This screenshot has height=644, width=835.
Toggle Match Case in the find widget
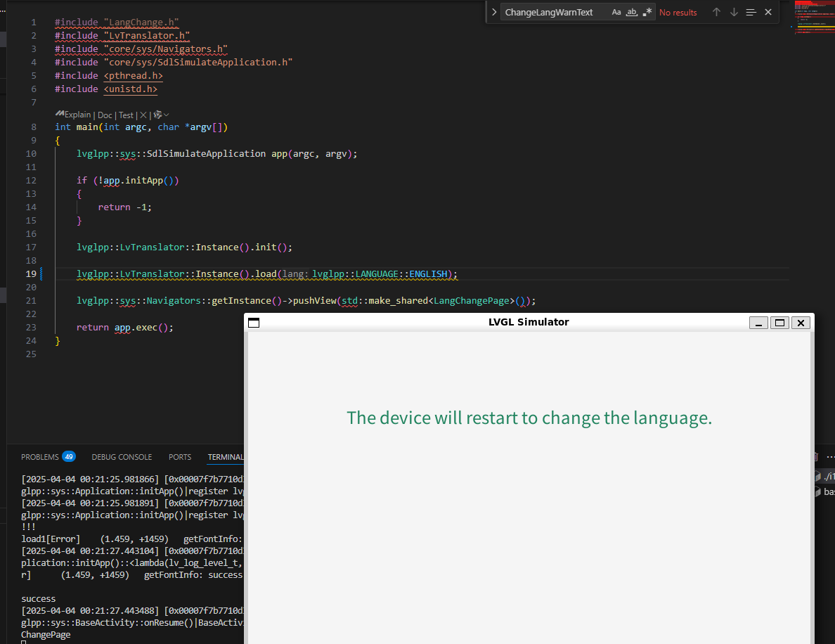point(616,12)
